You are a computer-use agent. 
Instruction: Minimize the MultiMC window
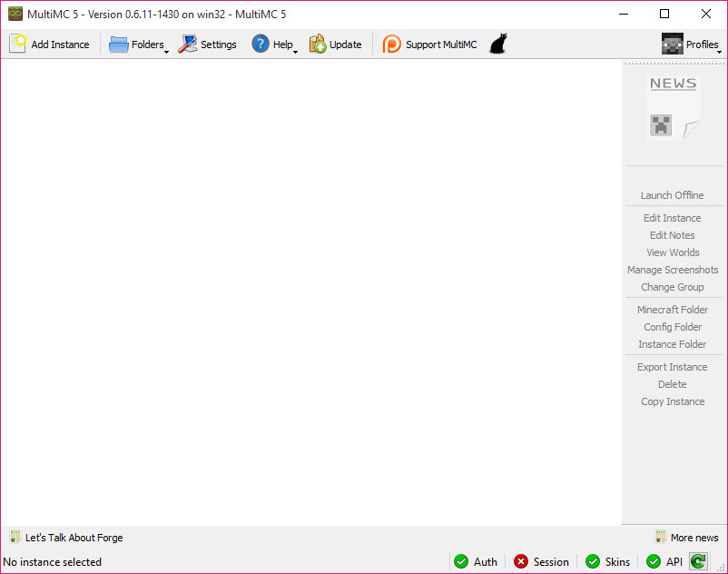click(x=624, y=14)
